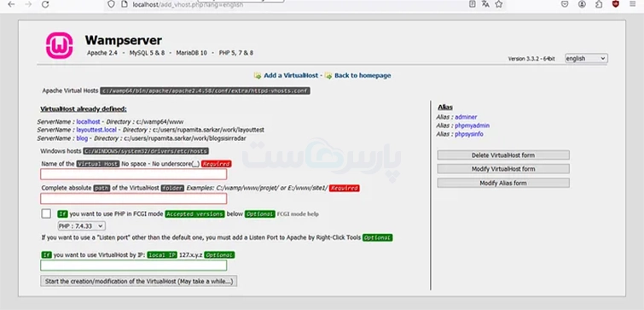Focus the absolute path folder input field

tap(133, 199)
